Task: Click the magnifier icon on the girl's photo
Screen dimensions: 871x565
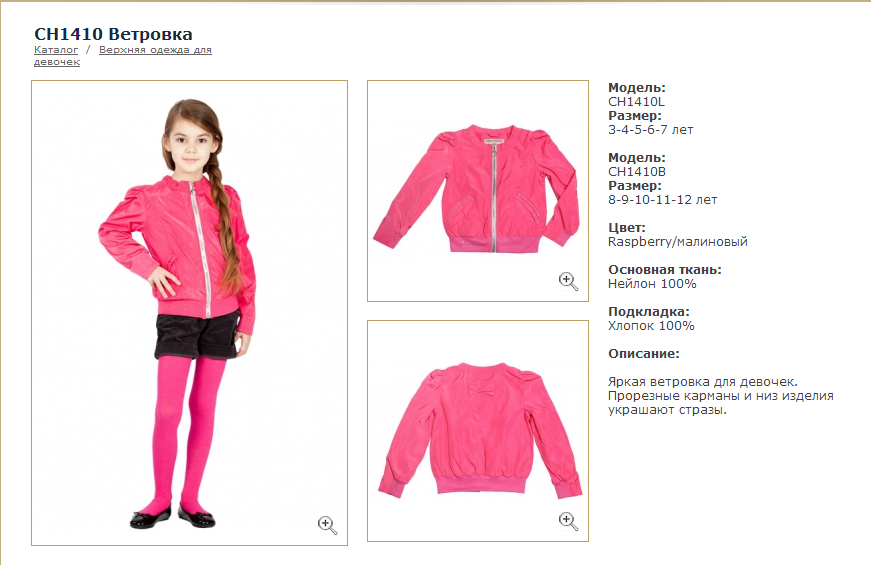Action: point(327,525)
